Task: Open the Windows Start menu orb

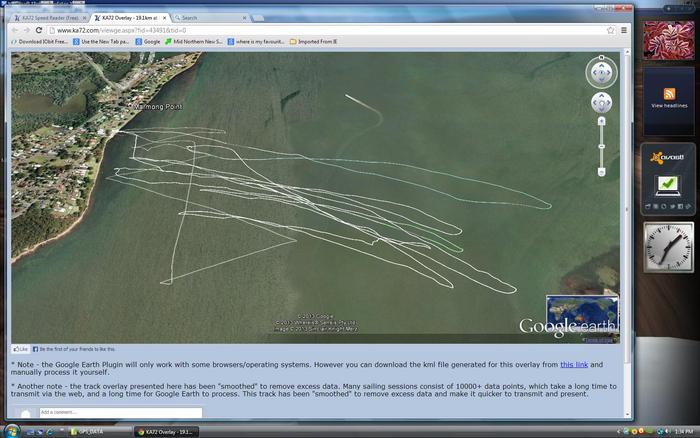Action: [x=12, y=430]
